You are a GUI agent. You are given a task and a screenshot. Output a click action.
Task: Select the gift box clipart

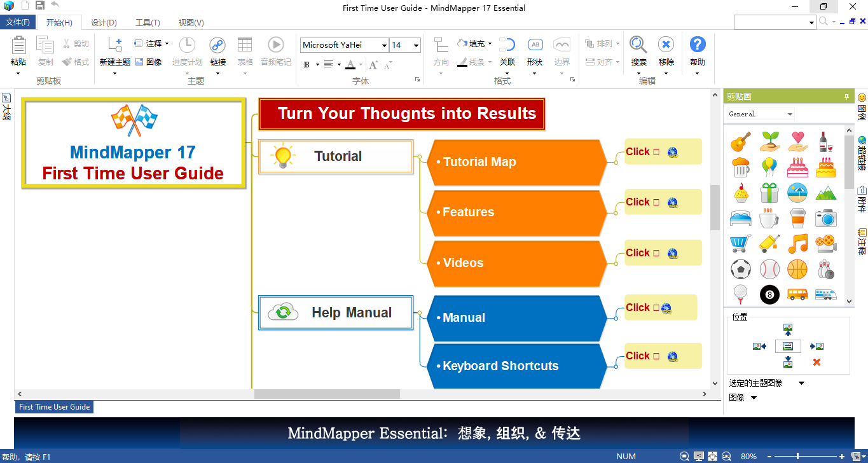(x=769, y=192)
